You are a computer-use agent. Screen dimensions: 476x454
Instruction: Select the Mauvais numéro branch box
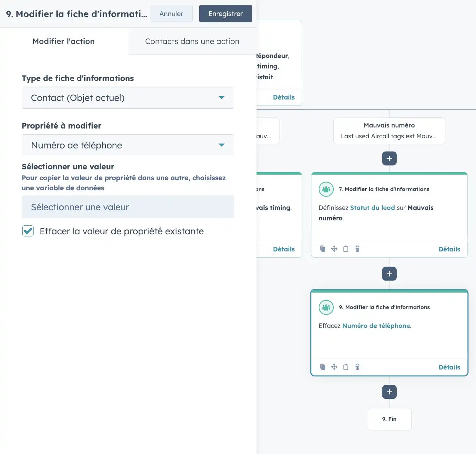point(389,131)
